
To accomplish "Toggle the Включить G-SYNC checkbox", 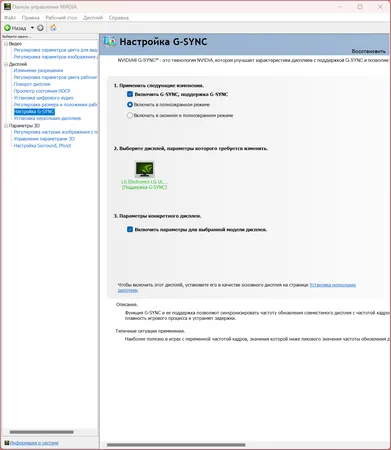I will click(130, 94).
